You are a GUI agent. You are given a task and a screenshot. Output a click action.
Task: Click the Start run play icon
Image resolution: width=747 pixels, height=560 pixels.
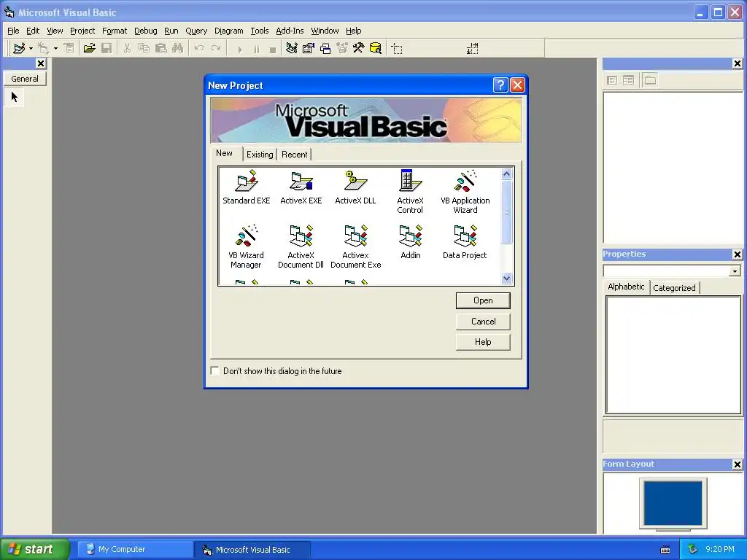239,49
